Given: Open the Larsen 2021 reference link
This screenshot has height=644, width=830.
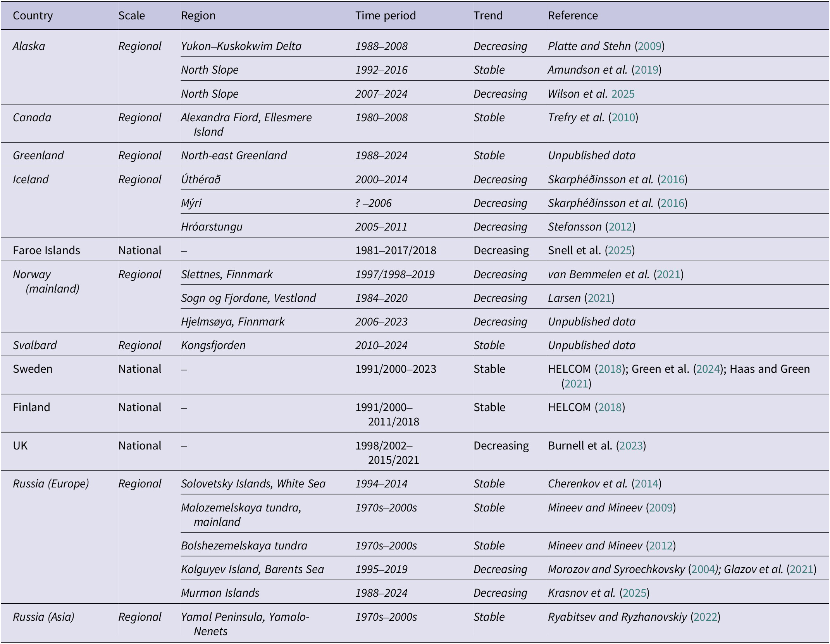Looking at the screenshot, I should [x=599, y=298].
